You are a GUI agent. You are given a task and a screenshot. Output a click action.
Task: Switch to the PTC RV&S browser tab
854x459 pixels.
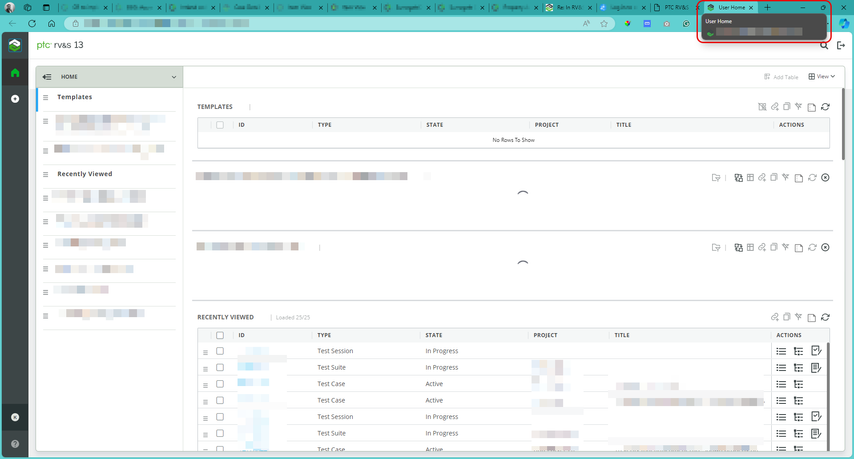point(675,8)
